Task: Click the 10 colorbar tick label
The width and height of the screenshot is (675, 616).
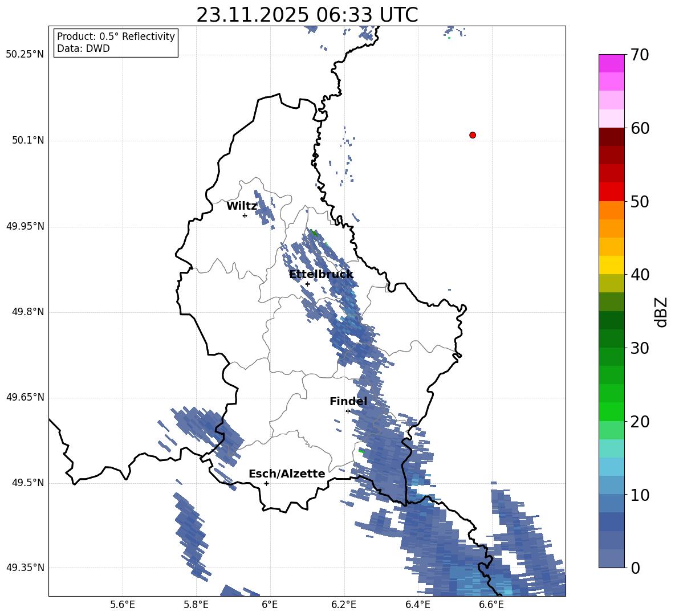Action: [x=640, y=495]
